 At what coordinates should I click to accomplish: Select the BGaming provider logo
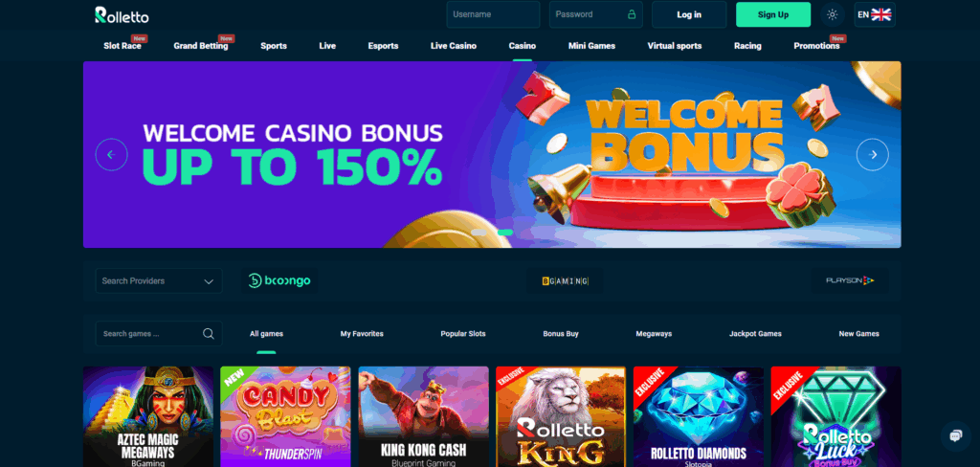coord(565,281)
